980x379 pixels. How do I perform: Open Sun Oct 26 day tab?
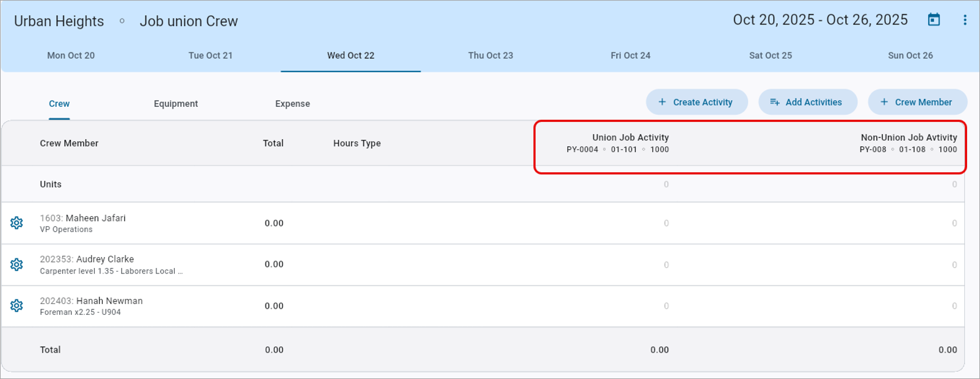[910, 56]
